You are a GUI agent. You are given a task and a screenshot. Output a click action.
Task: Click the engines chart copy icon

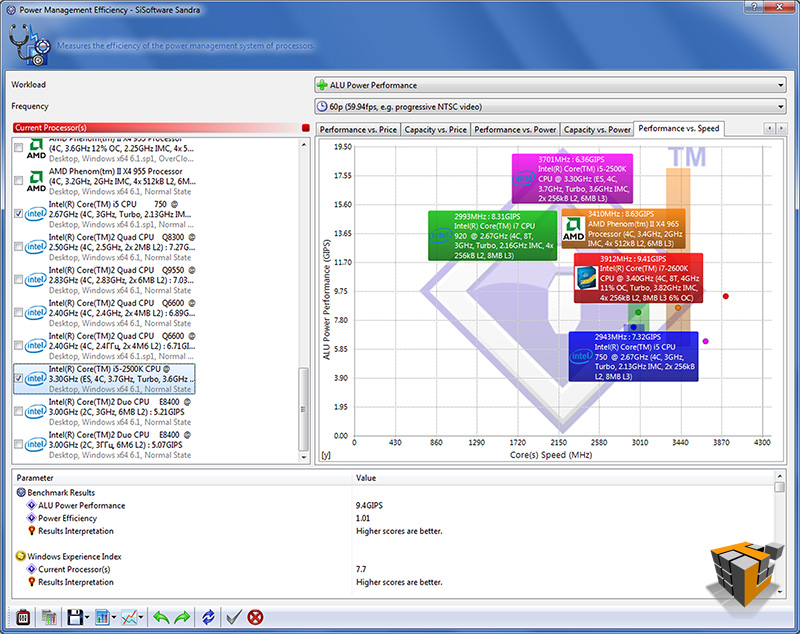coord(49,618)
